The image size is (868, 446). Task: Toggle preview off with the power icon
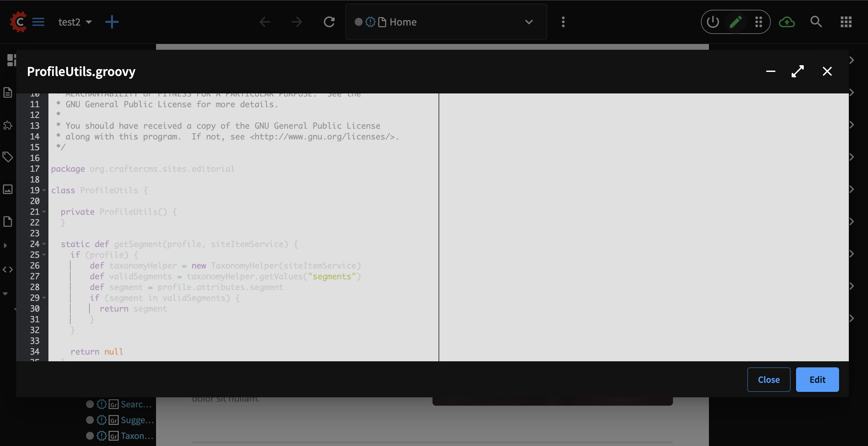(x=712, y=22)
